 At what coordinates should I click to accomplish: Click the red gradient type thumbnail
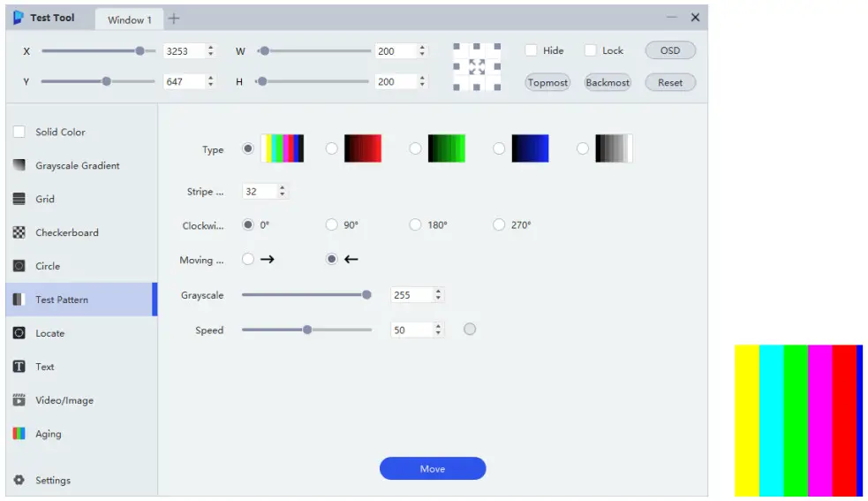click(363, 148)
